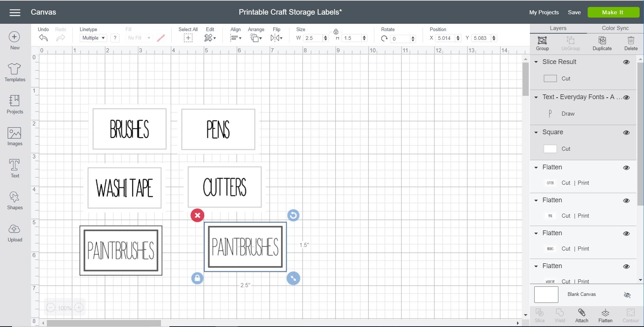Click the linetype help question mark

point(115,38)
